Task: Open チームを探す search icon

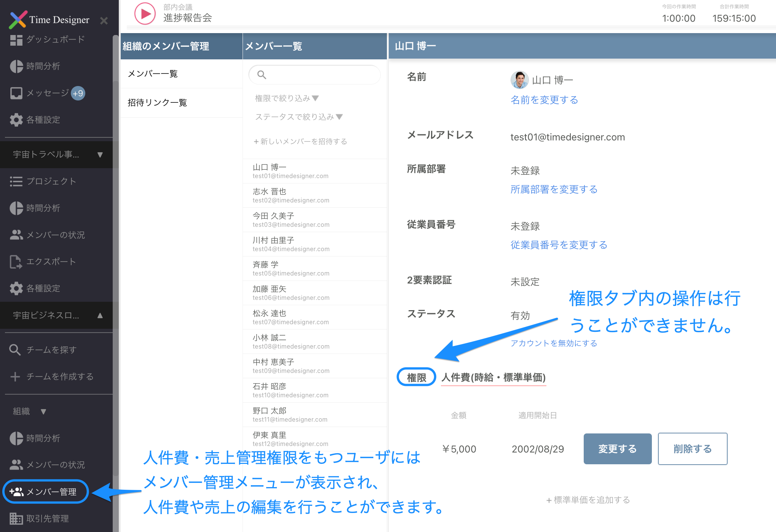Action: click(51, 350)
